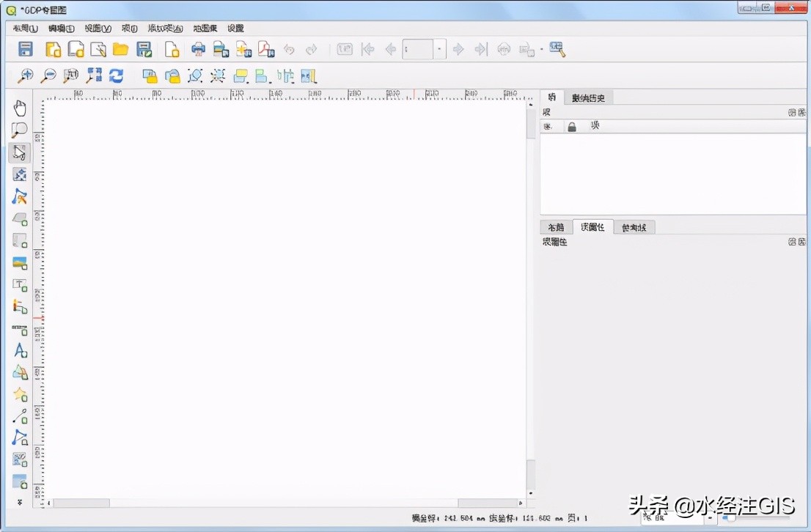This screenshot has width=811, height=532.
Task: Print the atlas
Action: point(504,49)
